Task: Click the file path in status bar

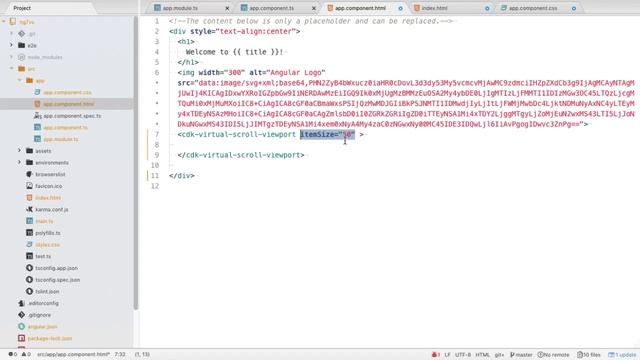Action: (73, 354)
